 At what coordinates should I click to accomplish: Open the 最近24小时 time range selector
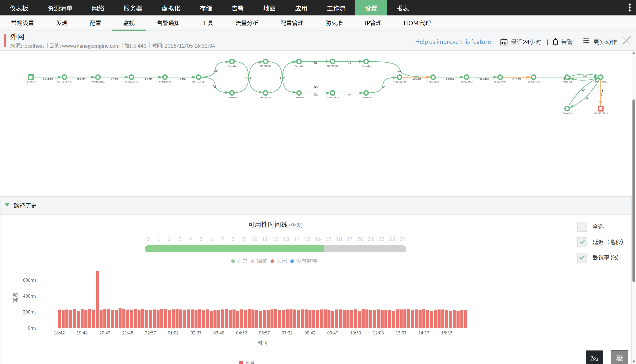pyautogui.click(x=526, y=42)
